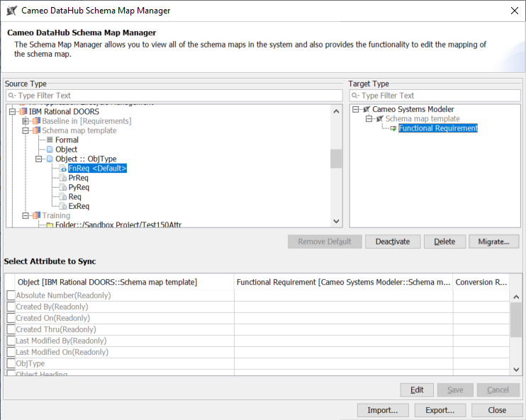Select the ExReq tree item
This screenshot has width=526, height=420.
pyautogui.click(x=79, y=206)
